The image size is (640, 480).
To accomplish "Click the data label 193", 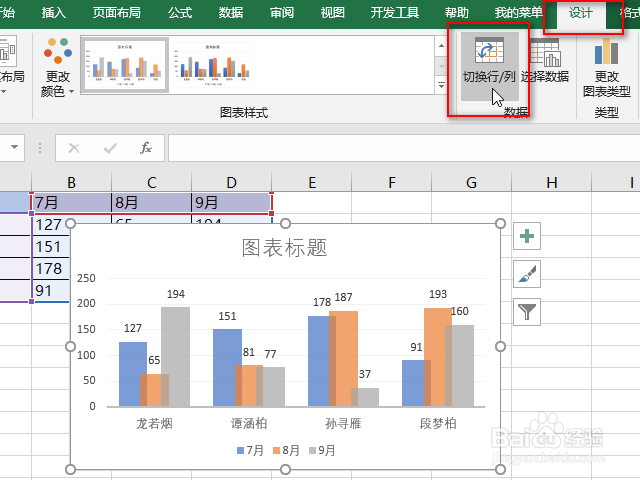I will point(438,294).
